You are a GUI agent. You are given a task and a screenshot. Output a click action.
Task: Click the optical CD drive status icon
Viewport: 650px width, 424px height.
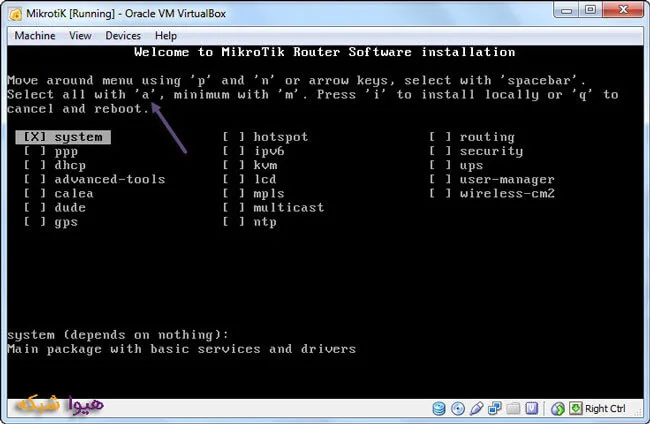[458, 409]
